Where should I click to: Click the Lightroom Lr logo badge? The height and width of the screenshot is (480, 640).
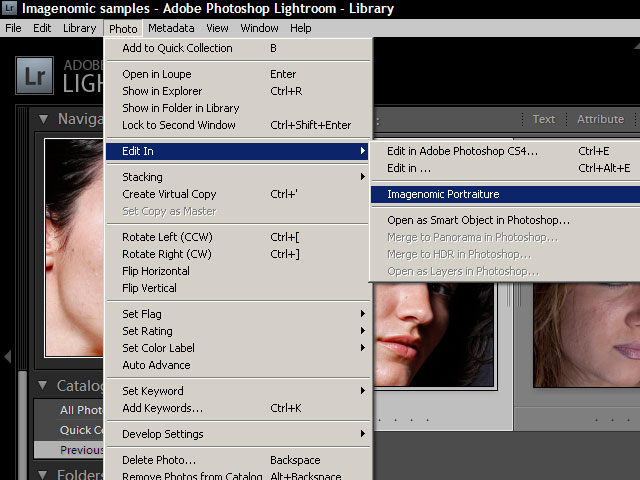click(35, 76)
